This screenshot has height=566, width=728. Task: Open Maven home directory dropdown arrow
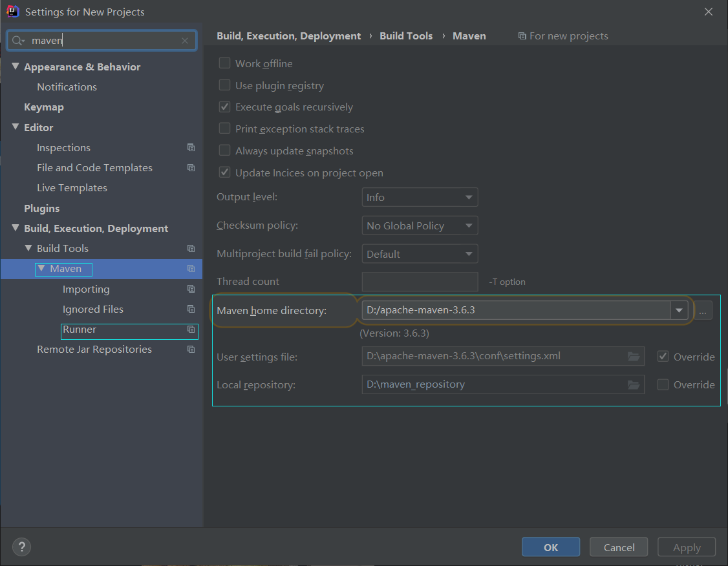[x=679, y=310]
